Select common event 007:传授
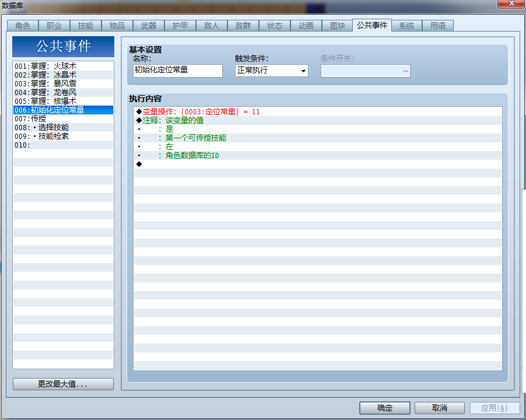The height and width of the screenshot is (420, 526). [63, 118]
